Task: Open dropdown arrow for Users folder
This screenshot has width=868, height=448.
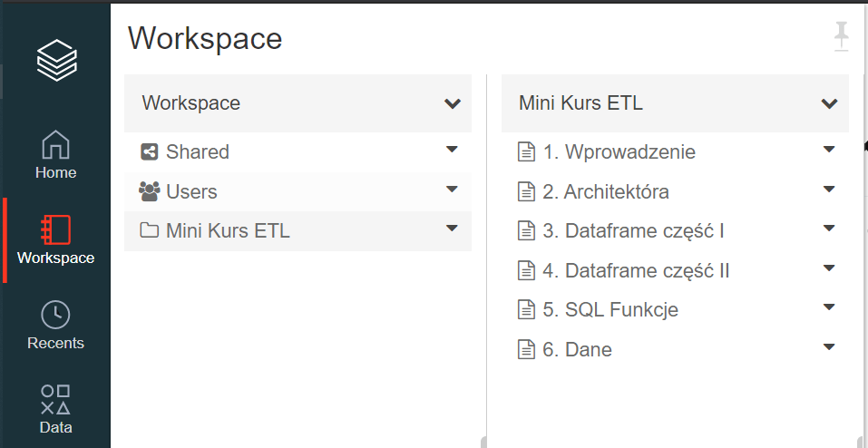Action: point(453,190)
